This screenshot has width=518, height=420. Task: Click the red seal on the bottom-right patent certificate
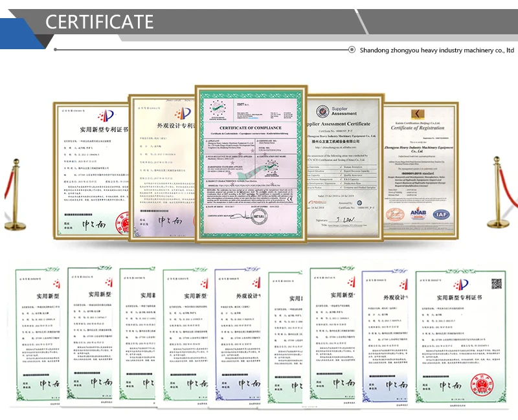point(482,385)
